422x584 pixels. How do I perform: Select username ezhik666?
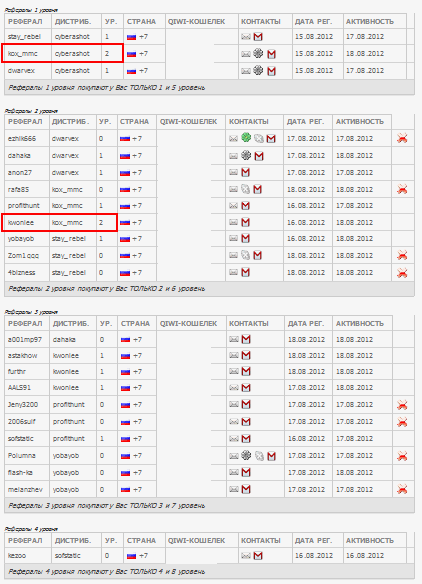22,139
